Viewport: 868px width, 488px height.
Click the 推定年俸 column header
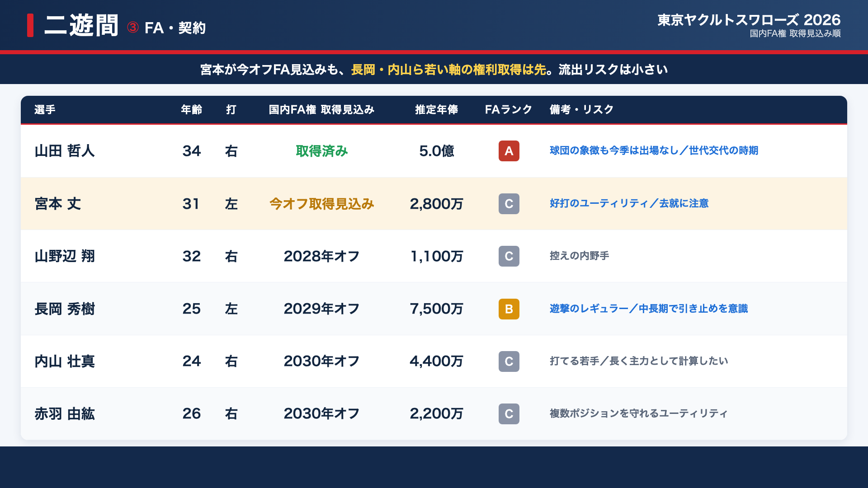tap(436, 110)
